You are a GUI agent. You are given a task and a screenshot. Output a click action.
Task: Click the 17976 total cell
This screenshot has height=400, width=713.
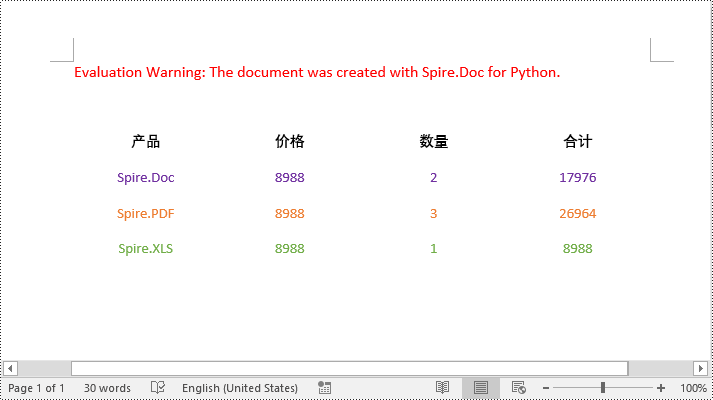[577, 178]
